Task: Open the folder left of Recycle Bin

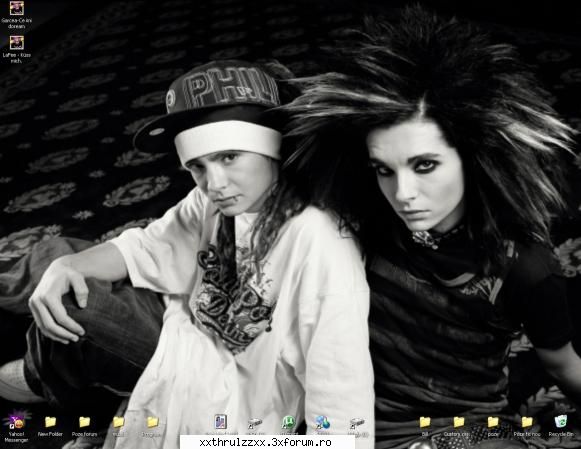Action: pyautogui.click(x=527, y=422)
